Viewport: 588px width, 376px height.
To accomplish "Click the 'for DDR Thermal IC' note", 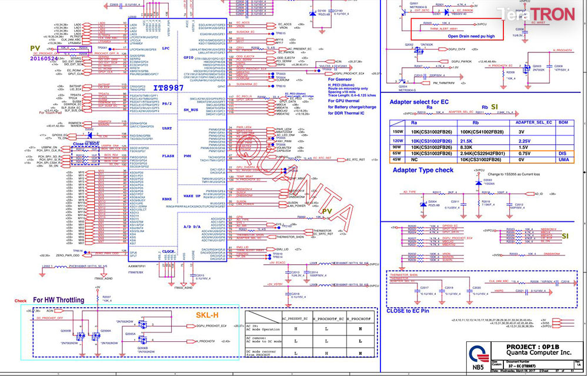I will tap(346, 113).
